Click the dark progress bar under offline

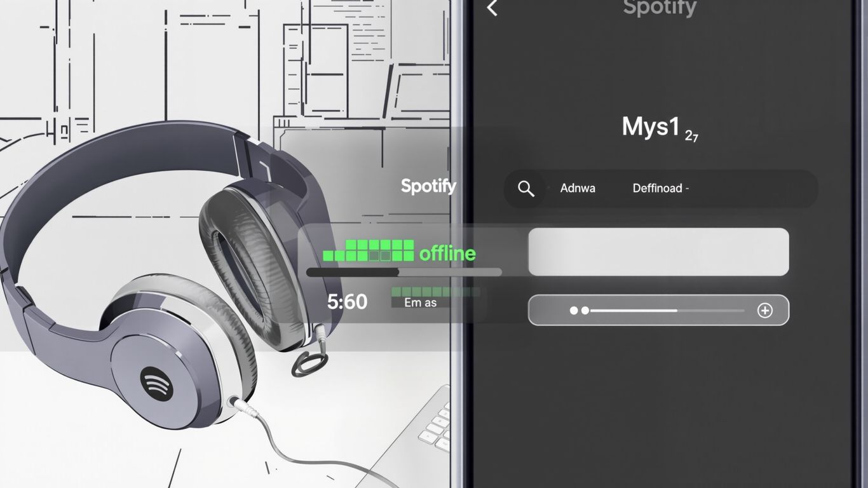404,272
